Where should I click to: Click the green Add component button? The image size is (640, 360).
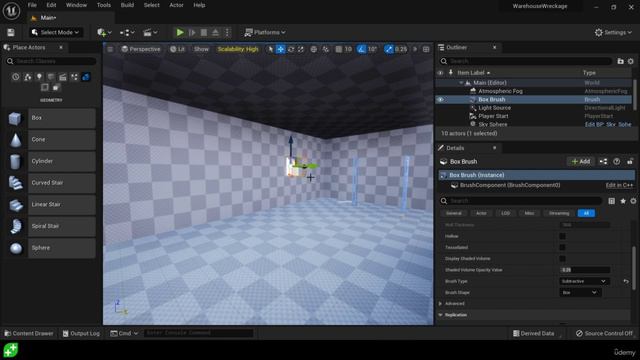[580, 162]
